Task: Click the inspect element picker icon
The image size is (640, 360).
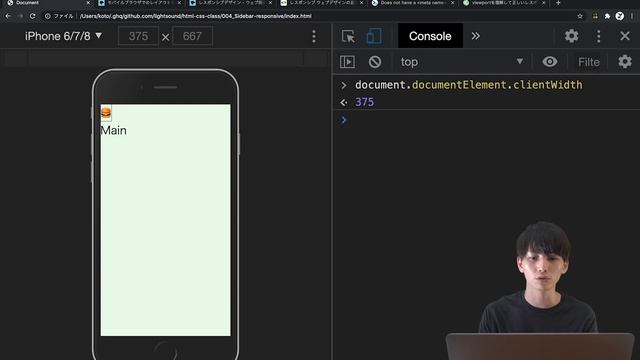Action: tap(348, 36)
